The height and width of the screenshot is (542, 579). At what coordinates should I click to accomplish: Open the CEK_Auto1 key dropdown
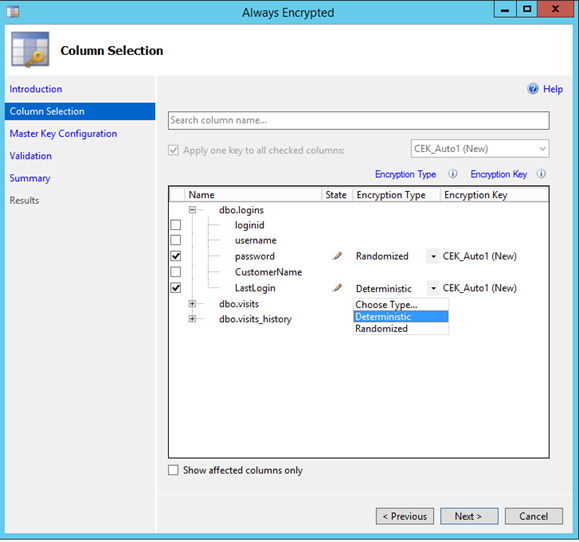[x=480, y=148]
